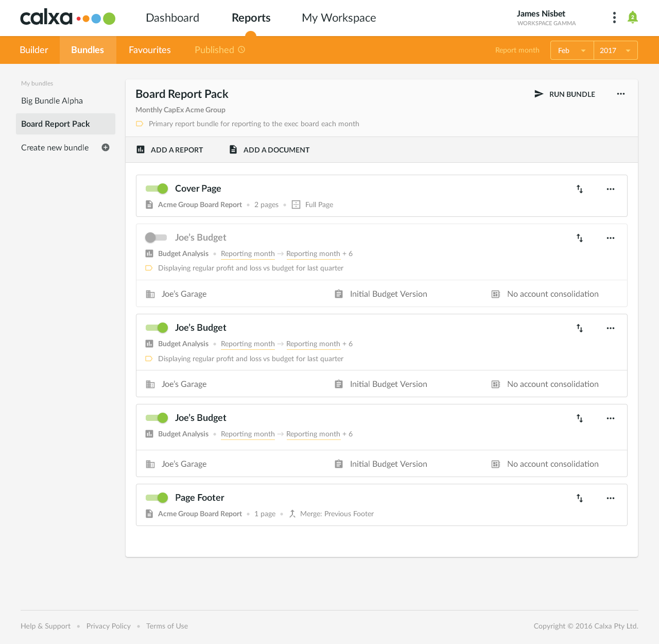Viewport: 659px width, 644px height.
Task: Open My Workspace tab
Action: [x=339, y=18]
